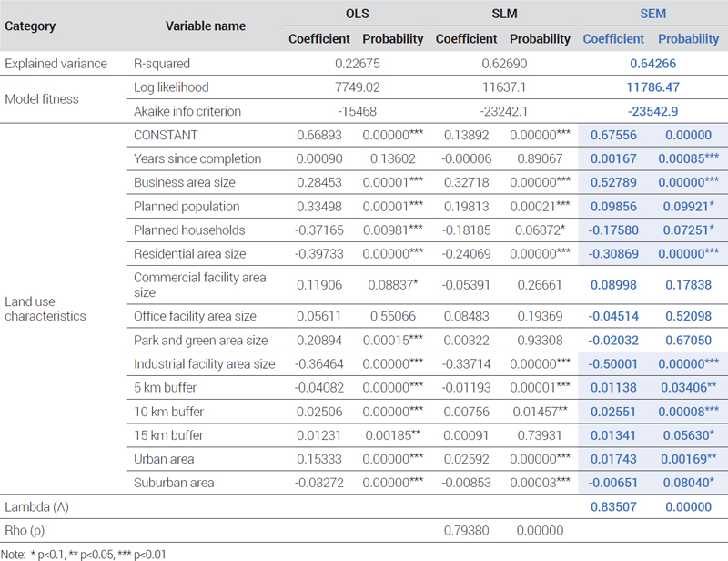Viewport: 728px width, 561px height.
Task: Select SEM constant coefficient 0.67556
Action: (613, 136)
